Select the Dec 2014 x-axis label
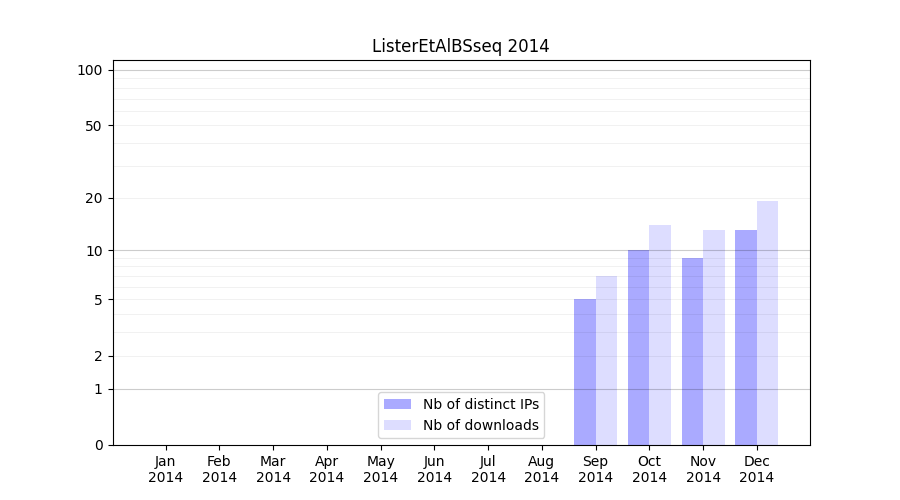 click(757, 469)
